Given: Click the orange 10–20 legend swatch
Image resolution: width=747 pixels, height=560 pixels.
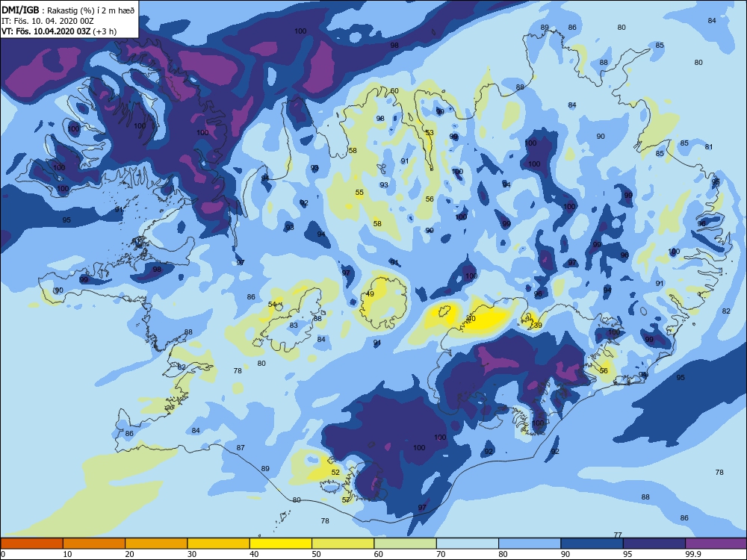Looking at the screenshot, I should coord(94,544).
